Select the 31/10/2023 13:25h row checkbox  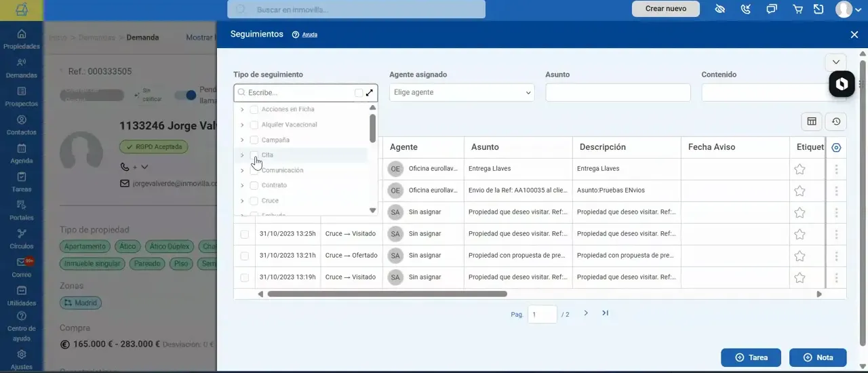point(245,234)
